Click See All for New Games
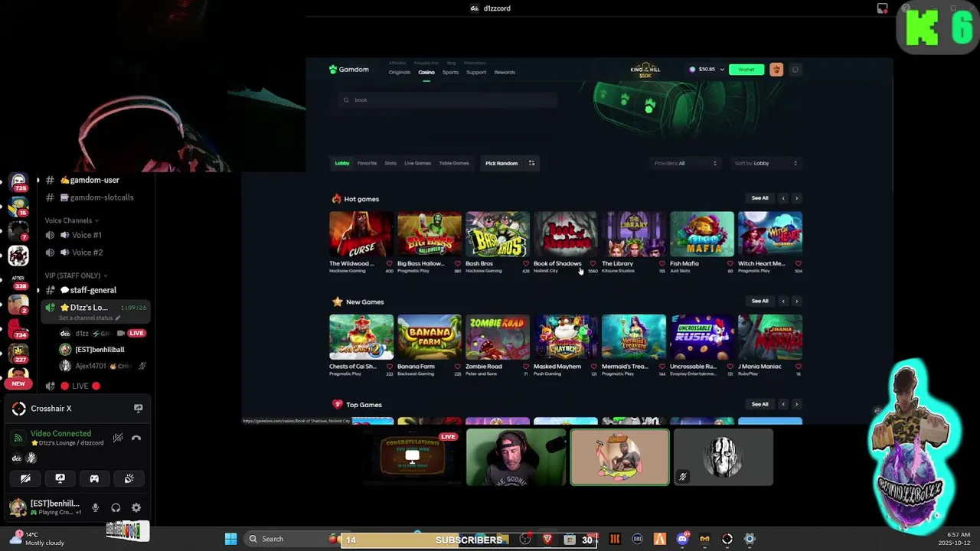Image resolution: width=980 pixels, height=551 pixels. [x=759, y=302]
